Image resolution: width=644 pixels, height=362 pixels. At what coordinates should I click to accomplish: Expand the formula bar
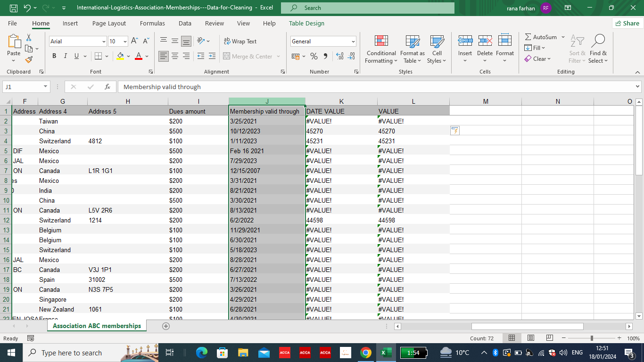coord(638,87)
